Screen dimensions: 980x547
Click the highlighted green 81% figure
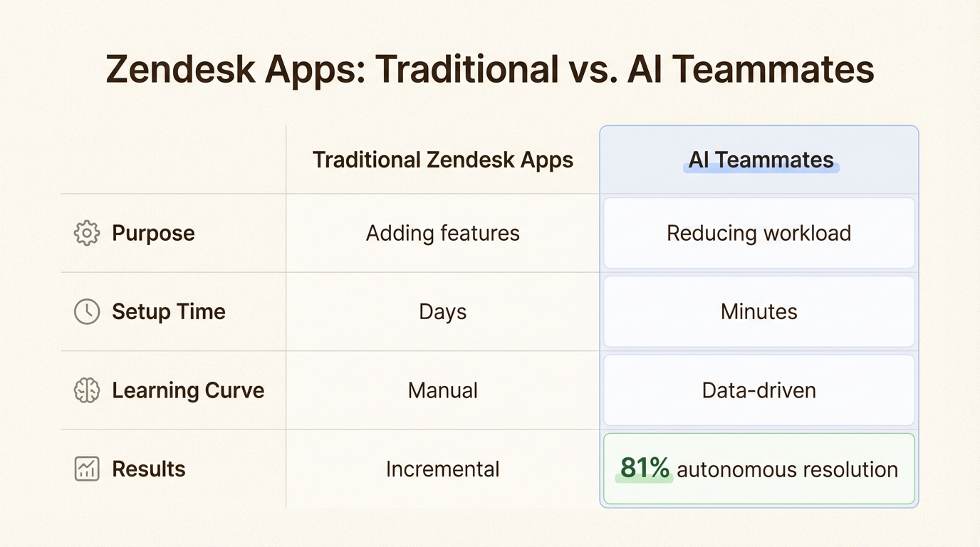(x=645, y=469)
